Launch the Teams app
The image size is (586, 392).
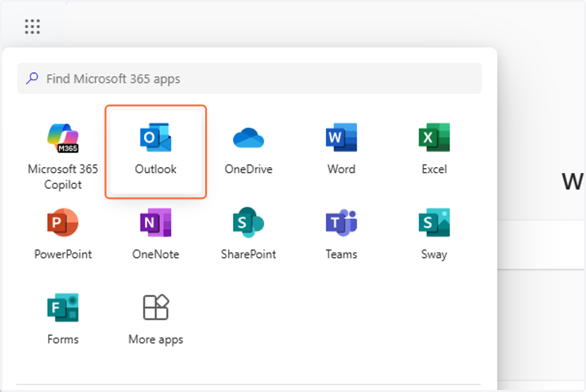341,234
